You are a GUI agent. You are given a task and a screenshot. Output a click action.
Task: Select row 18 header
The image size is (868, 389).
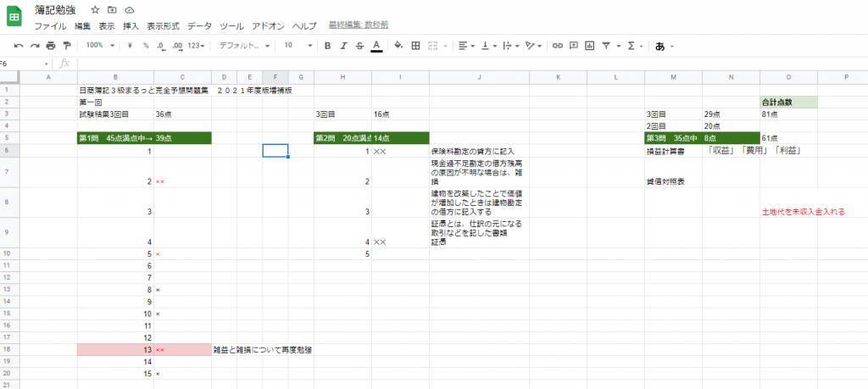pos(9,350)
